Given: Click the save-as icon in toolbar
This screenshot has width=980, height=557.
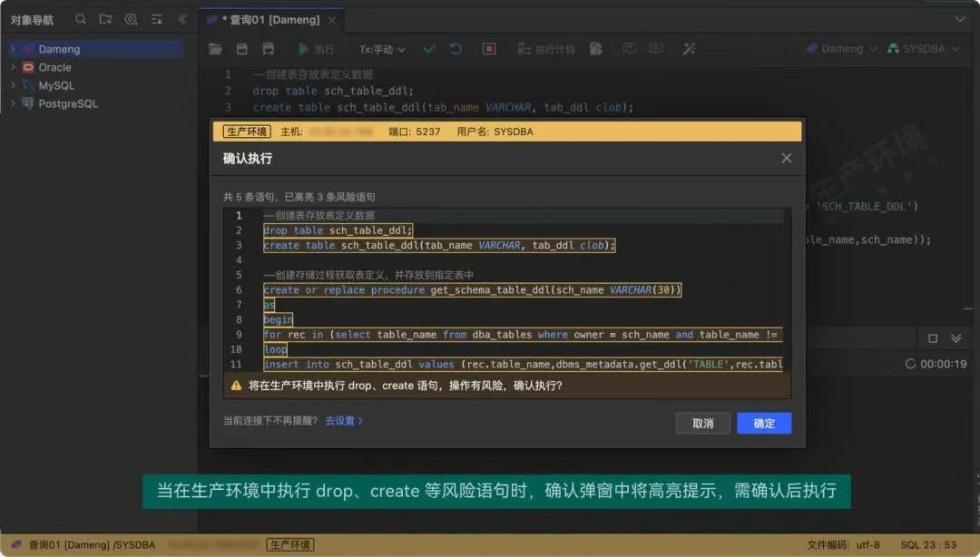Looking at the screenshot, I should click(x=268, y=49).
